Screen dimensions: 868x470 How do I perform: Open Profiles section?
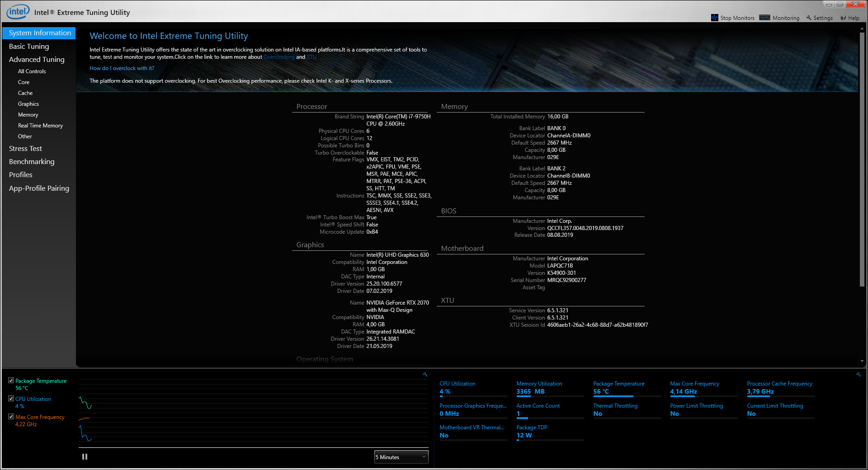(x=21, y=175)
